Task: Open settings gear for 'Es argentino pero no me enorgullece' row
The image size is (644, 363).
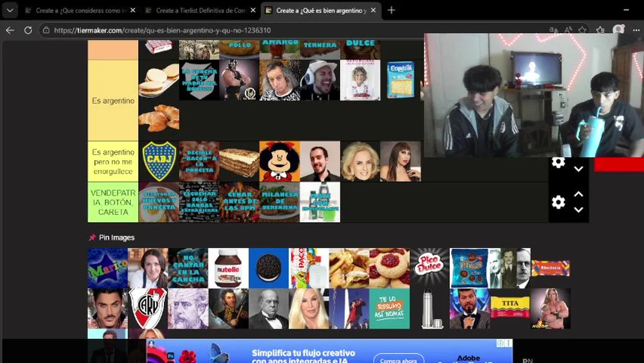Action: (558, 162)
